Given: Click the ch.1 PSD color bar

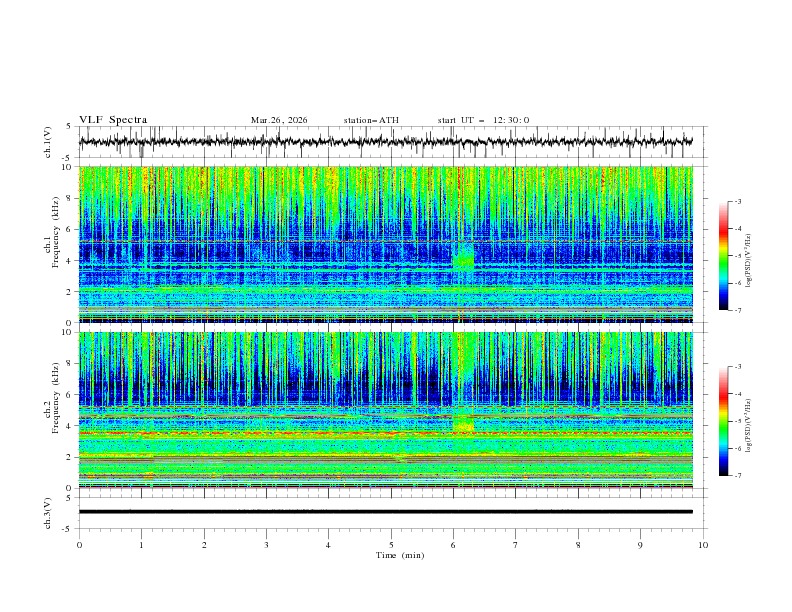Looking at the screenshot, I should point(723,256).
